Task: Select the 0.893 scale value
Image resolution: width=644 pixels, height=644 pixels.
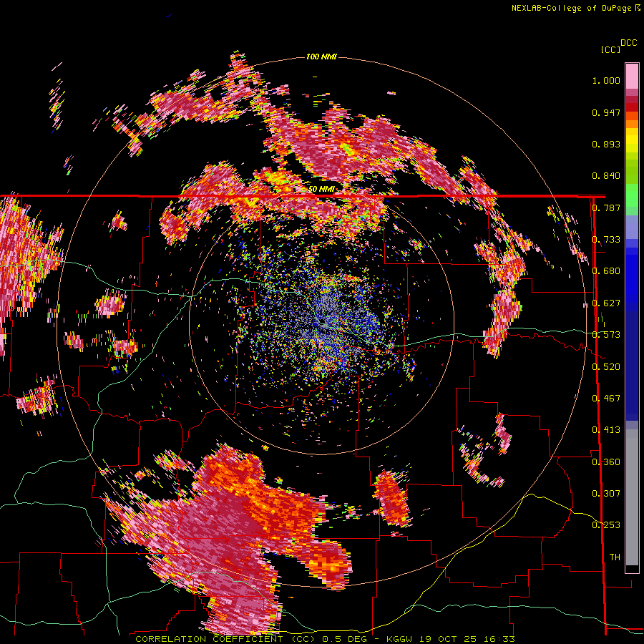Action: coord(606,144)
